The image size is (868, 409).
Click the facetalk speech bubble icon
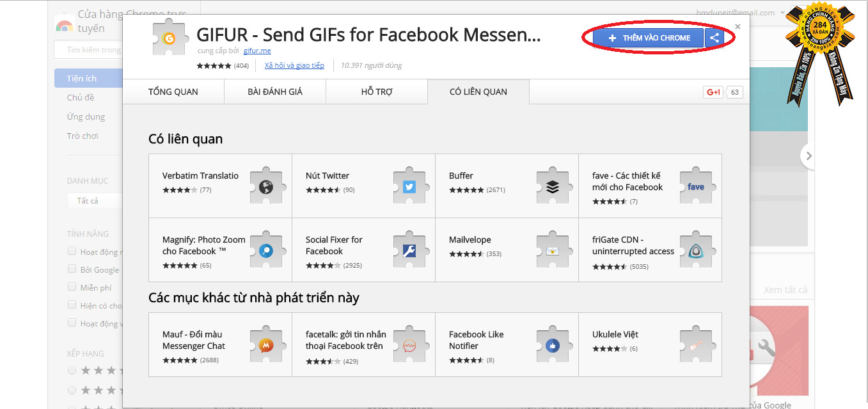point(409,346)
